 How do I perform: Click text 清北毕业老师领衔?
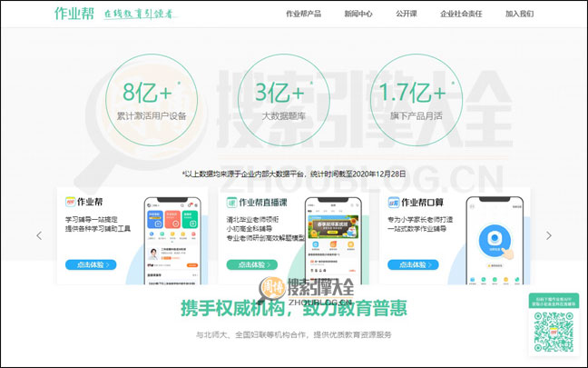[x=252, y=219]
